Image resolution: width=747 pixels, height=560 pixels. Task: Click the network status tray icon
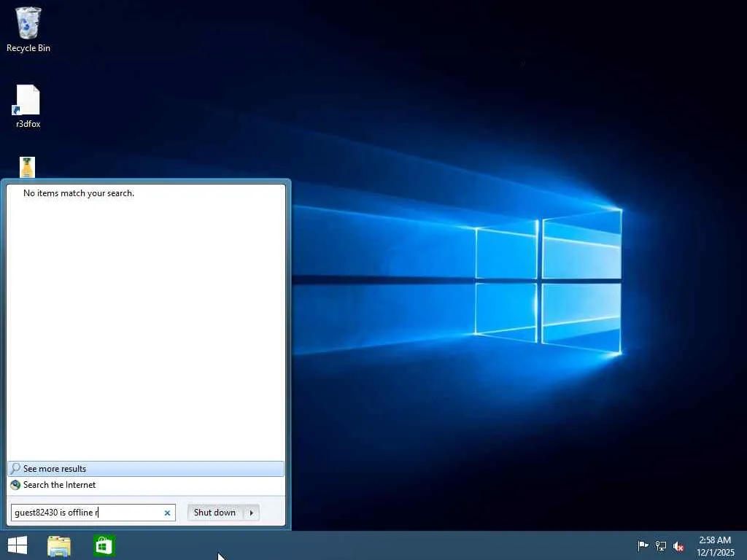point(661,545)
